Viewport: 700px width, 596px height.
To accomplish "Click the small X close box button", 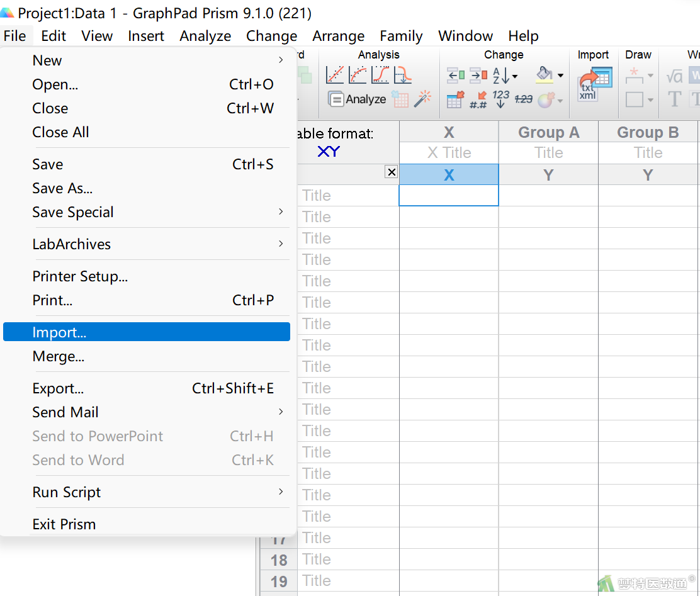I will tap(392, 172).
